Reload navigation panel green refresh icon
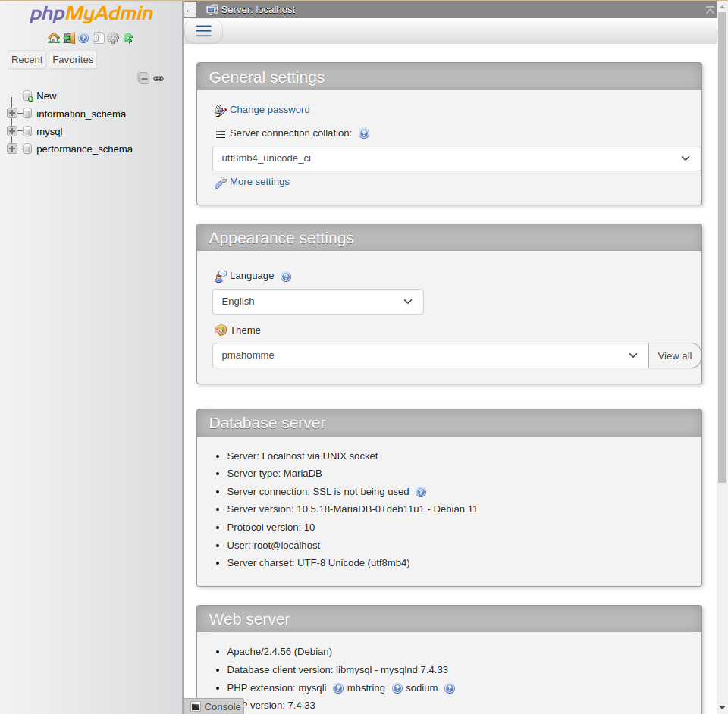Image resolution: width=728 pixels, height=714 pixels. 128,38
